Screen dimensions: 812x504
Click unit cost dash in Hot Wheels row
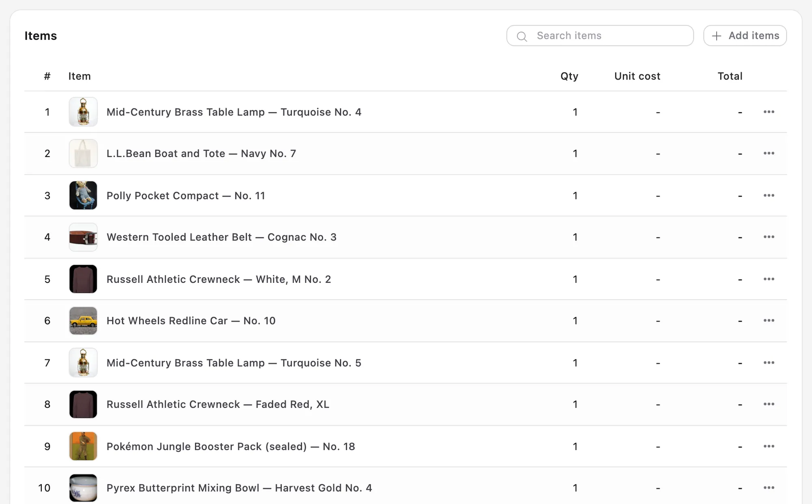click(658, 321)
